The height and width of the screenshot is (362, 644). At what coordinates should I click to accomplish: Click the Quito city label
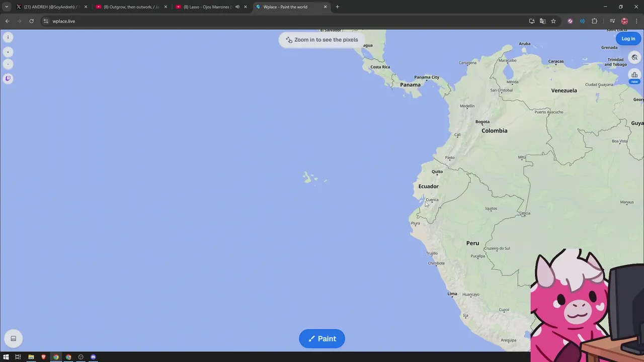[437, 172]
